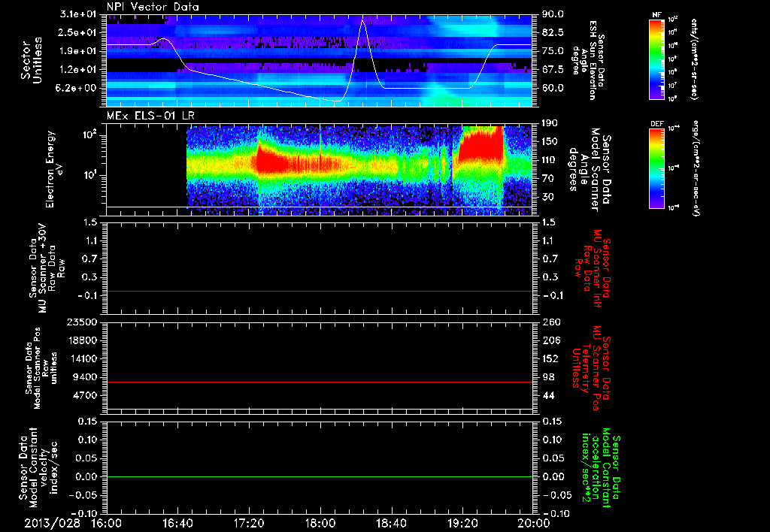Image resolution: width=770 pixels, height=532 pixels.
Task: Click the DEF color bar title
Action: point(656,124)
